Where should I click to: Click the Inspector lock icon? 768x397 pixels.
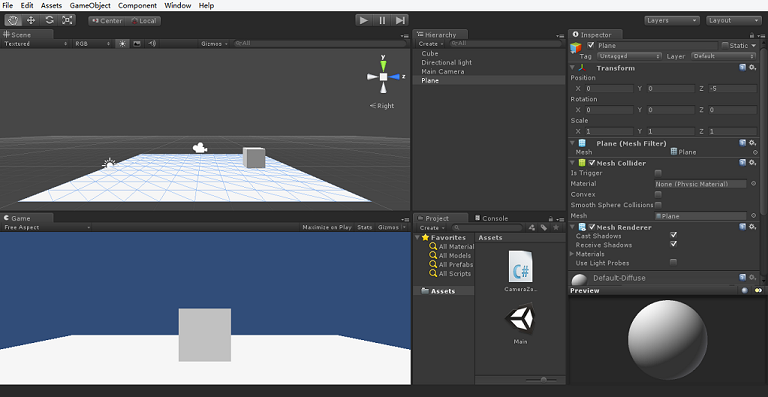751,35
